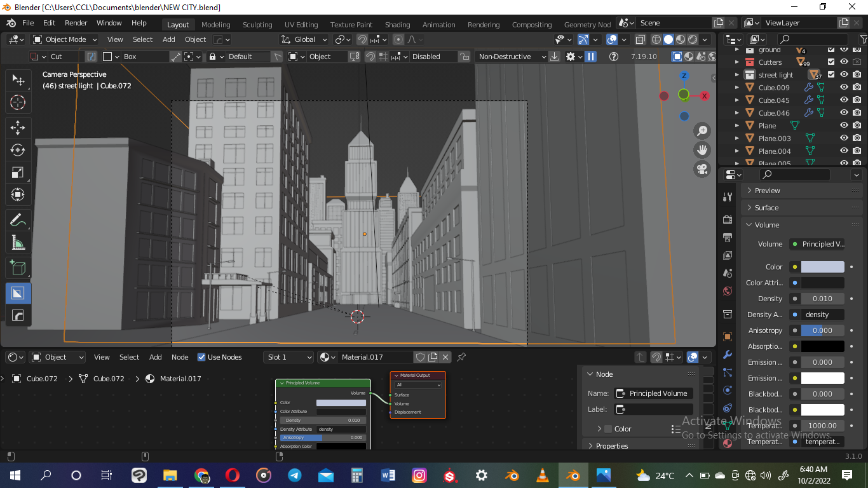
Task: Click the density attribute field in Volume panel
Action: coord(823,315)
